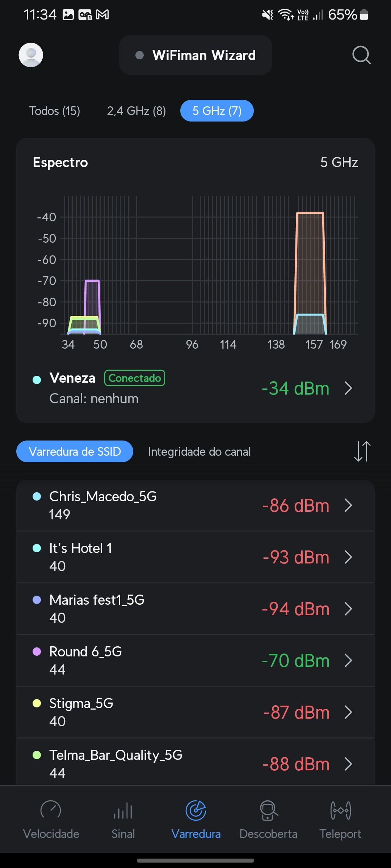391x868 pixels.
Task: Tap the sort arrows icon
Action: 362,451
